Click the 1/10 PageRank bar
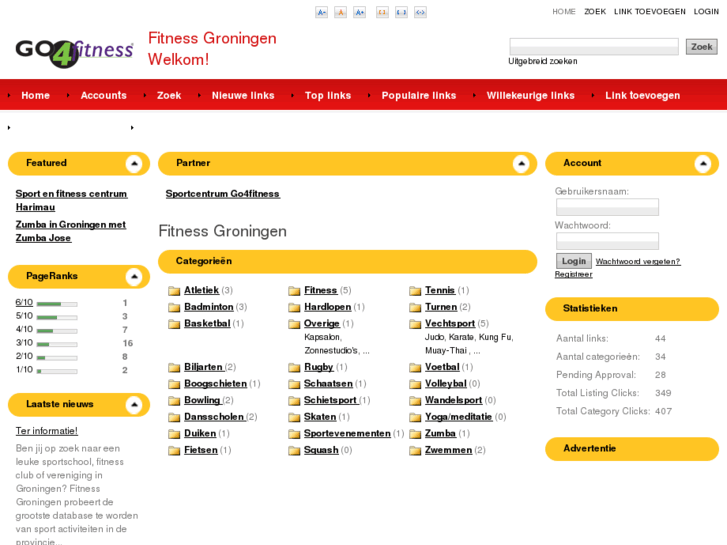The height and width of the screenshot is (545, 727). tap(57, 372)
